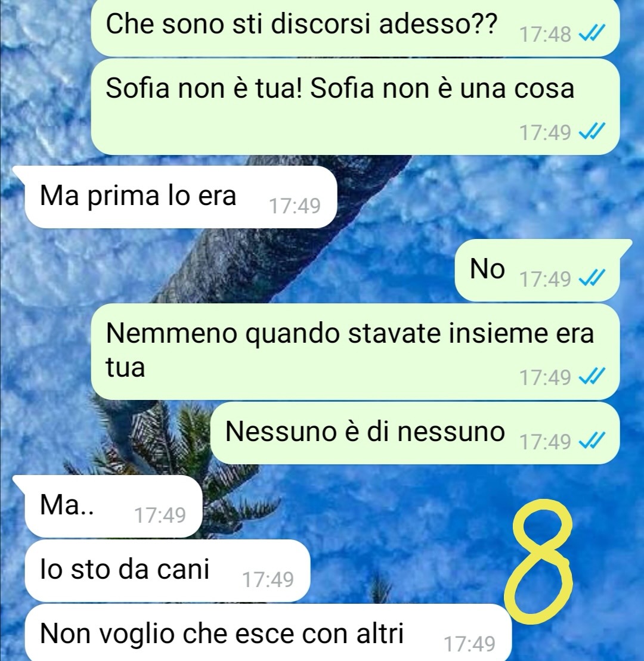Viewport: 644px width, 661px height.
Task: Click the read receipt ticks on 'Sofia non è tua!' message
Action: click(x=592, y=132)
